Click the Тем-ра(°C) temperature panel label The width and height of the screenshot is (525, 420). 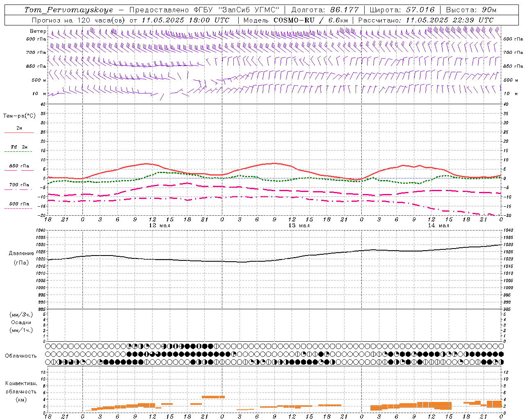tap(19, 116)
